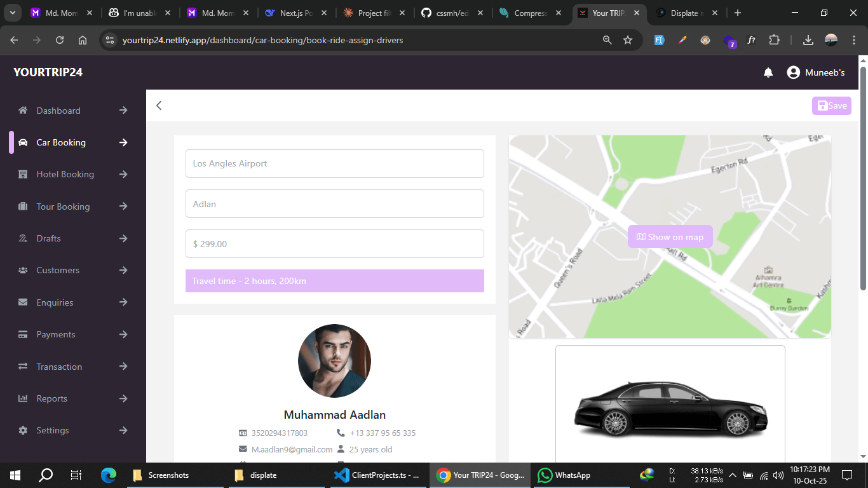Select the Dashboard home icon in sidebar
This screenshot has width=868, height=488.
click(x=22, y=110)
